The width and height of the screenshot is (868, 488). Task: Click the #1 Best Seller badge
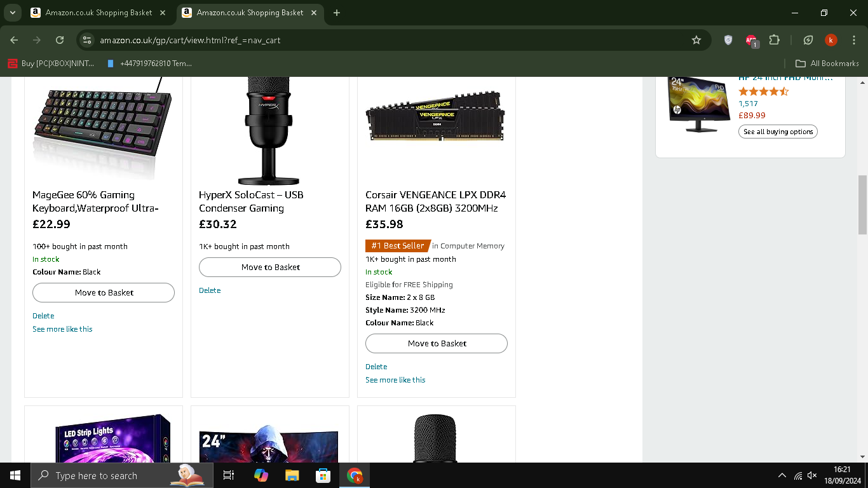point(397,246)
